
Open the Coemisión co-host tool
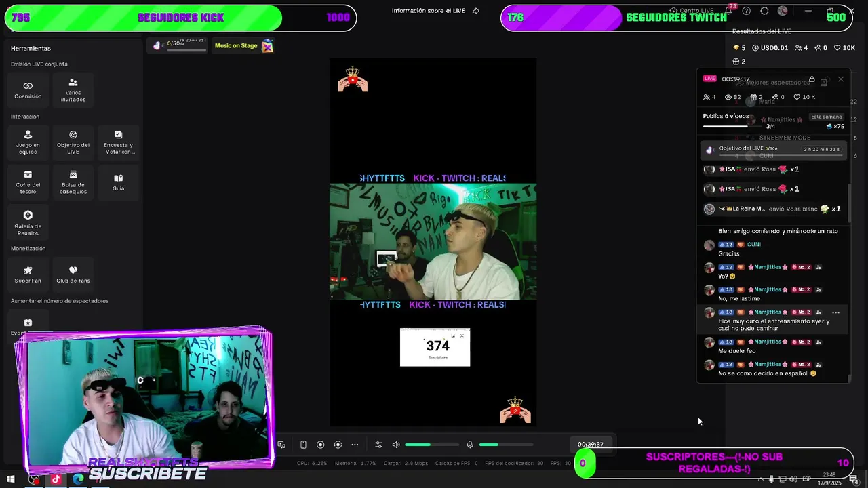[28, 89]
